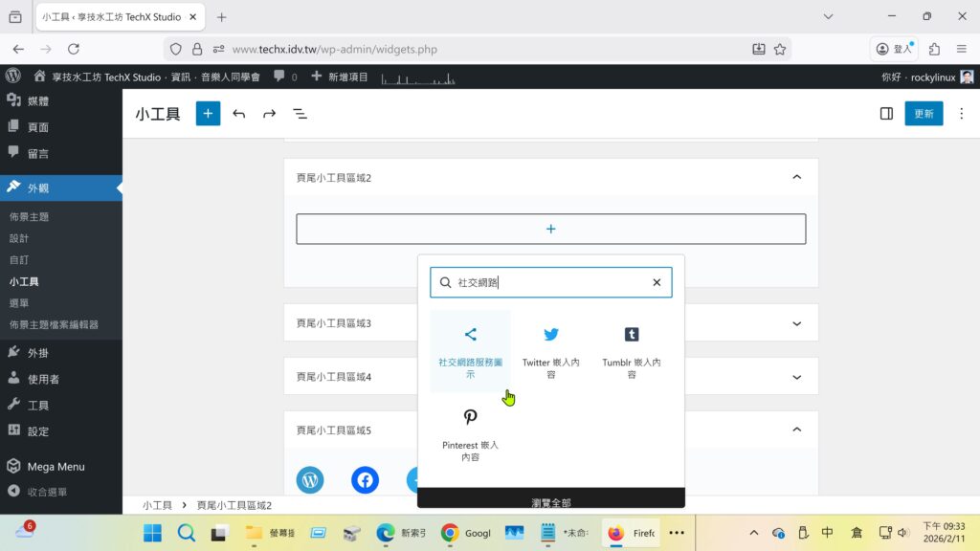Viewport: 980px width, 551px height.
Task: Click the blue block inserter plus button
Action: [208, 114]
